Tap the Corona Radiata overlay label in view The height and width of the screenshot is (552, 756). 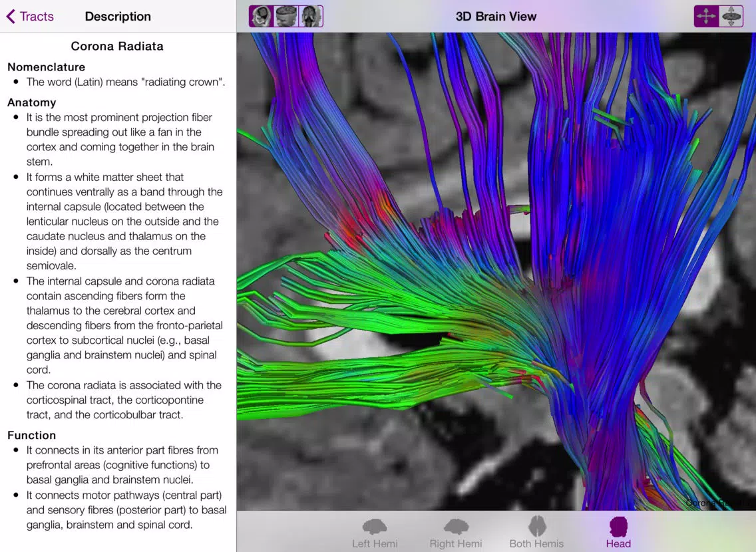(719, 503)
